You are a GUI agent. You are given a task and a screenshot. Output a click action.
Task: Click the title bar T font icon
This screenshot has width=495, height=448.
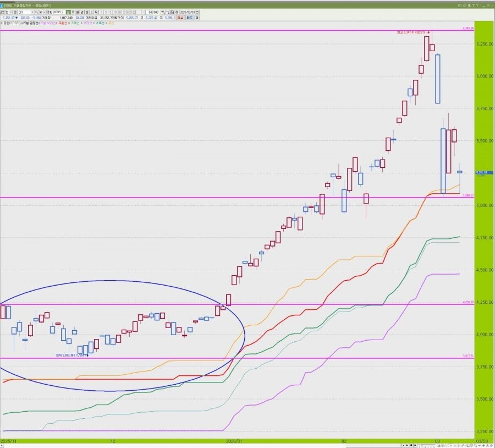tap(473, 6)
